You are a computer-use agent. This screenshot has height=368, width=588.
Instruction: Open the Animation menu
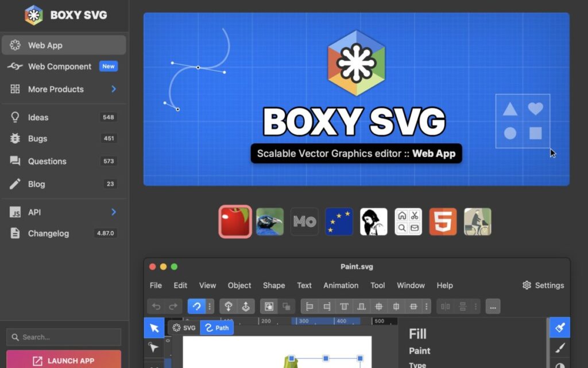(x=341, y=285)
